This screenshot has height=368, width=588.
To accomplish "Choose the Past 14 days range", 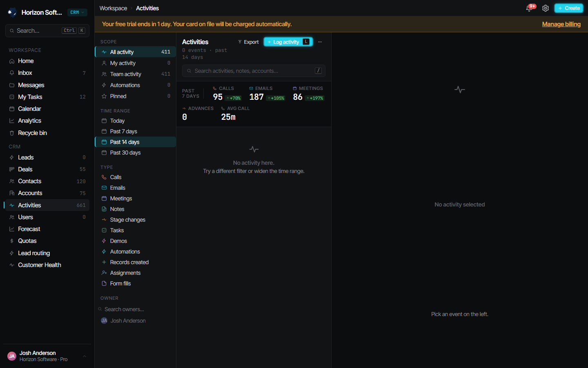I will (136, 142).
